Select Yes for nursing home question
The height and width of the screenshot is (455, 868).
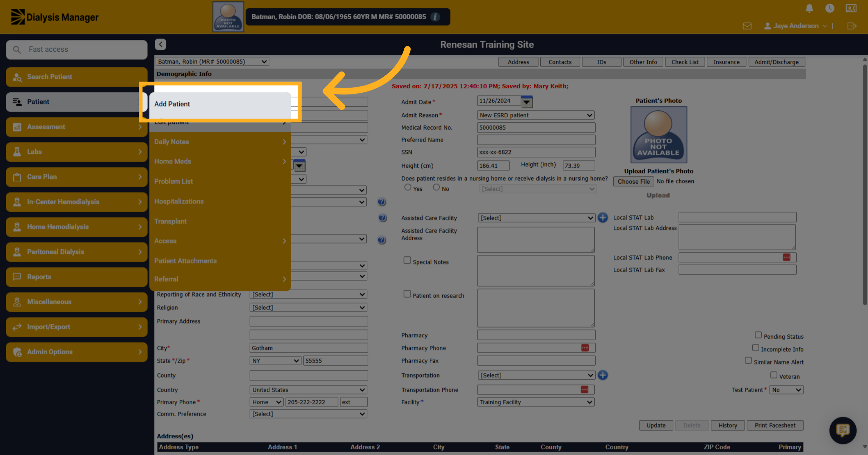[x=408, y=187]
